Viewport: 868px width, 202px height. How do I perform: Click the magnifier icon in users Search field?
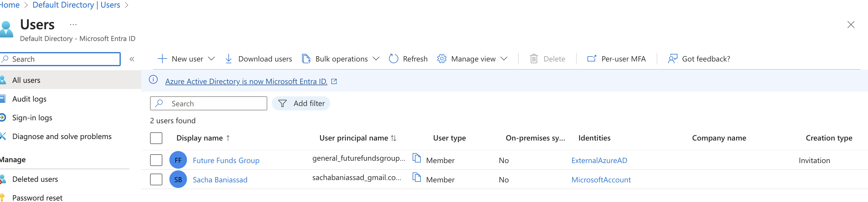click(x=159, y=103)
